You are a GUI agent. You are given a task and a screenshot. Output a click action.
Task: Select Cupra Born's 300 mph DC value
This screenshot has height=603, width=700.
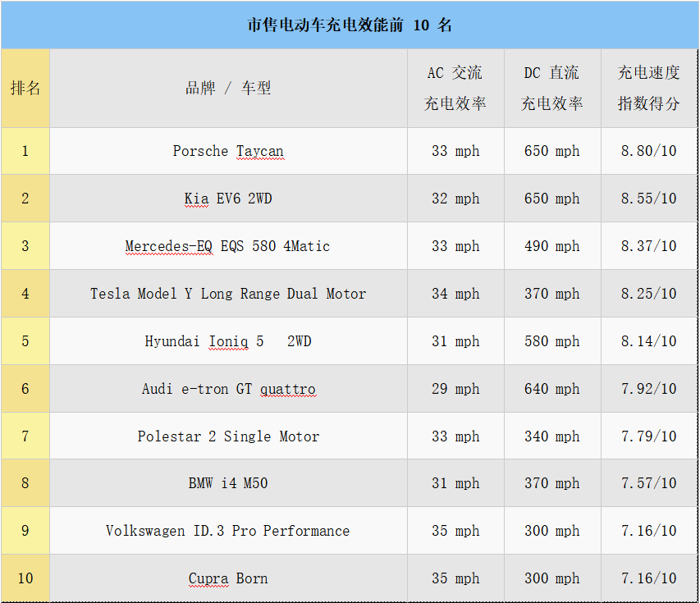[x=552, y=578]
